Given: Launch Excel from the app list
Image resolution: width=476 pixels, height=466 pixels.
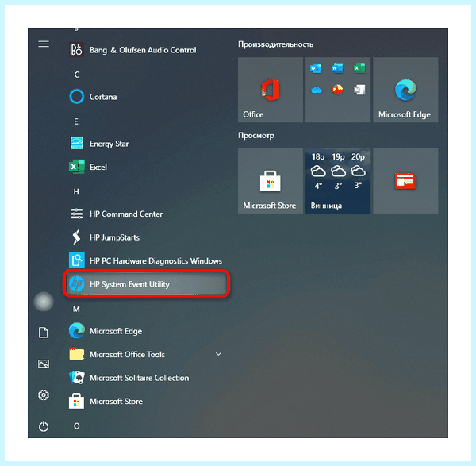Looking at the screenshot, I should (x=146, y=167).
